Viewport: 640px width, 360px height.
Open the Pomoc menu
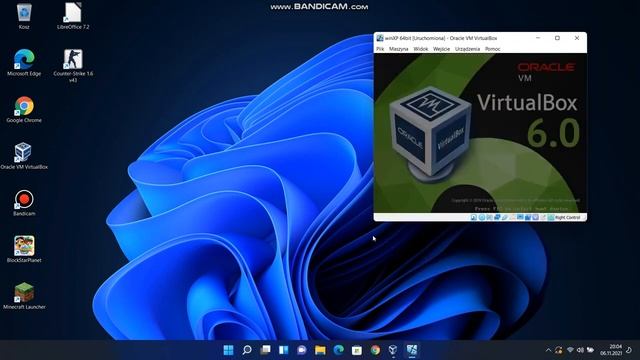pyautogui.click(x=493, y=49)
